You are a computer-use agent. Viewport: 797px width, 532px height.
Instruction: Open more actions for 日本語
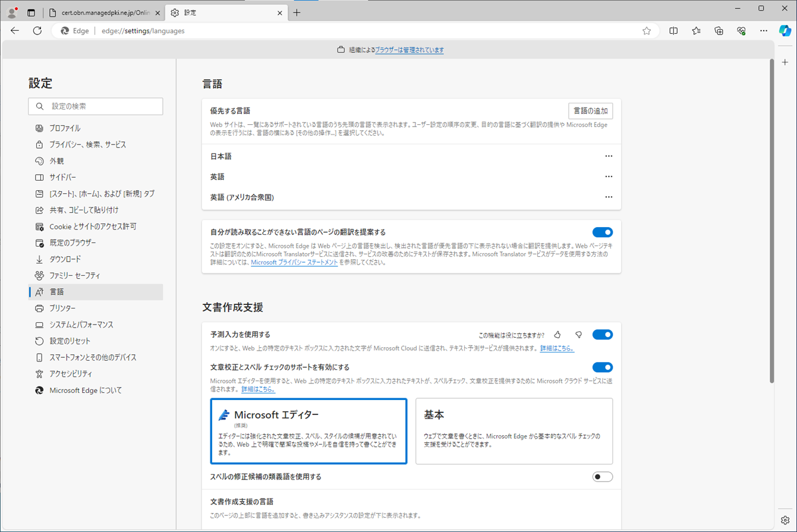pos(609,156)
